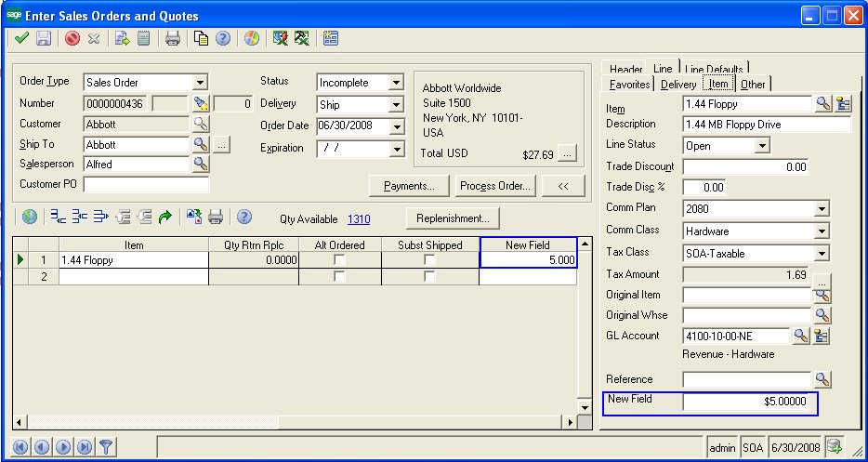Open the Favorites sub-tab
Image resolution: width=868 pixels, height=462 pixels.
tap(629, 85)
